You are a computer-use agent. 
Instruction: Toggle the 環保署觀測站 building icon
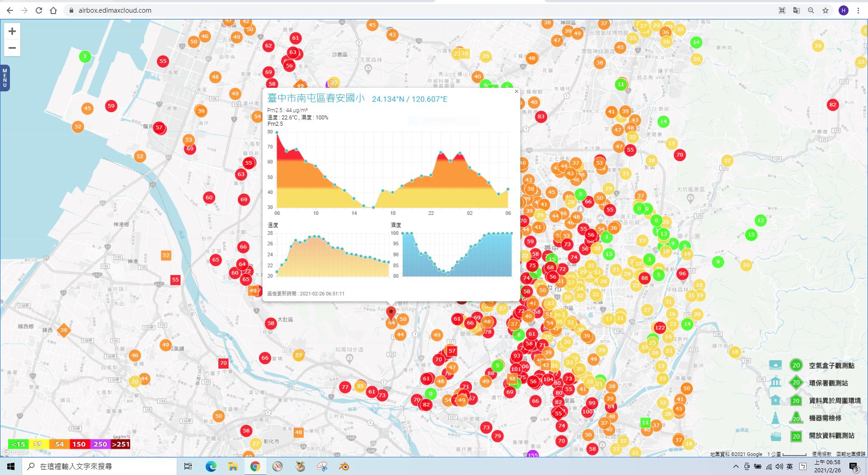click(775, 382)
